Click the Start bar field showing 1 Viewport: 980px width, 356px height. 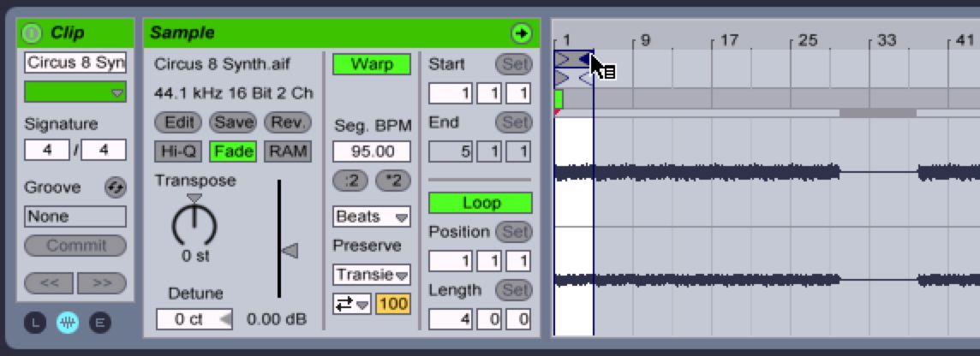[450, 93]
